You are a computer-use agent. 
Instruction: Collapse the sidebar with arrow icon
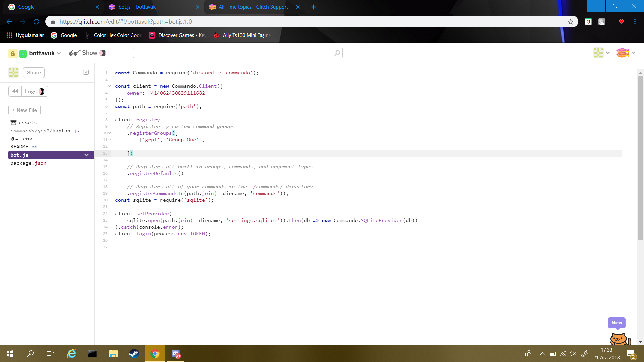coord(86,72)
